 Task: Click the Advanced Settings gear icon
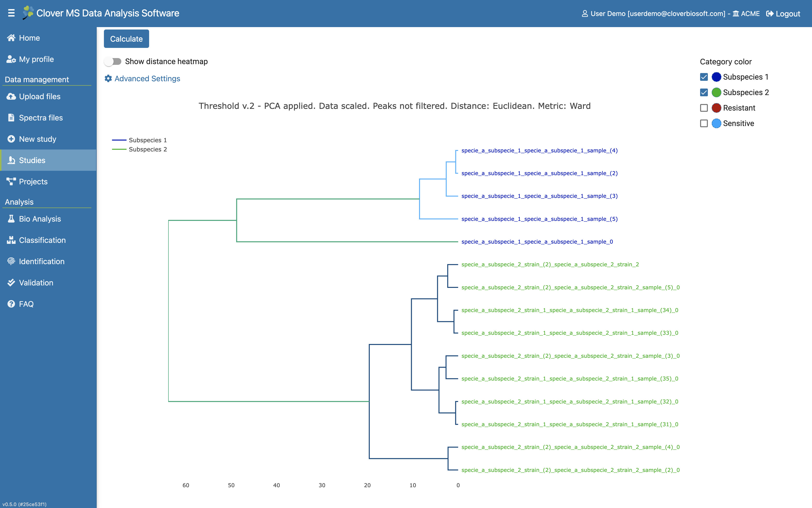(108, 78)
